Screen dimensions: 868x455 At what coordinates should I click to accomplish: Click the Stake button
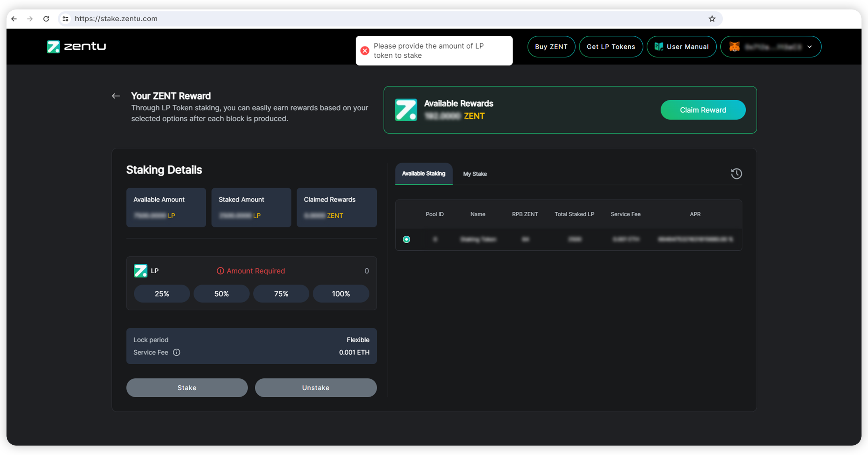(187, 388)
